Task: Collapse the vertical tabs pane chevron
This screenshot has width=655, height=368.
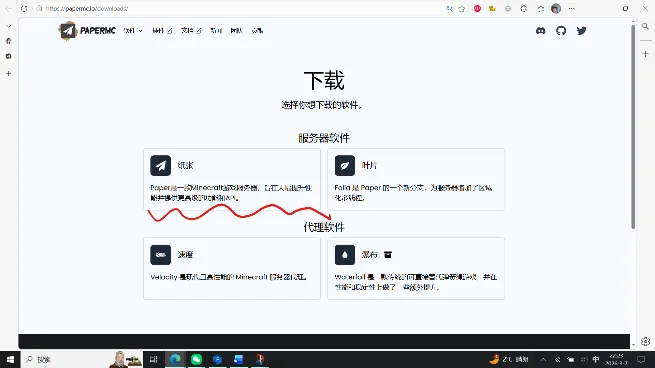Action: coord(8,26)
